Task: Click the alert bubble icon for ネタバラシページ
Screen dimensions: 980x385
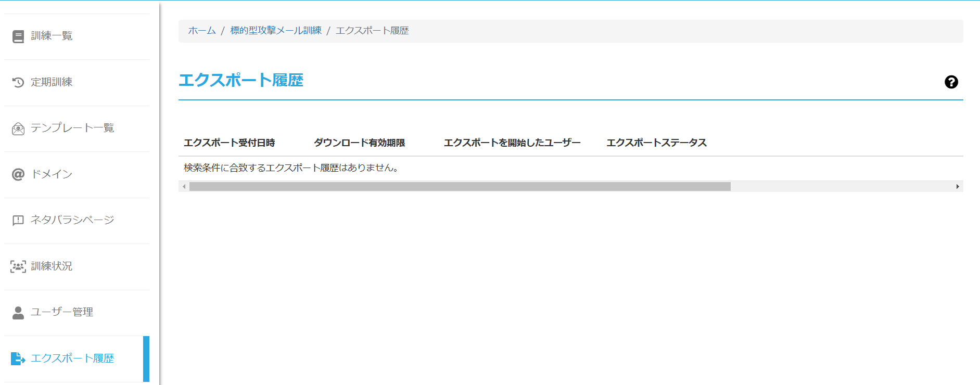Action: 18,220
